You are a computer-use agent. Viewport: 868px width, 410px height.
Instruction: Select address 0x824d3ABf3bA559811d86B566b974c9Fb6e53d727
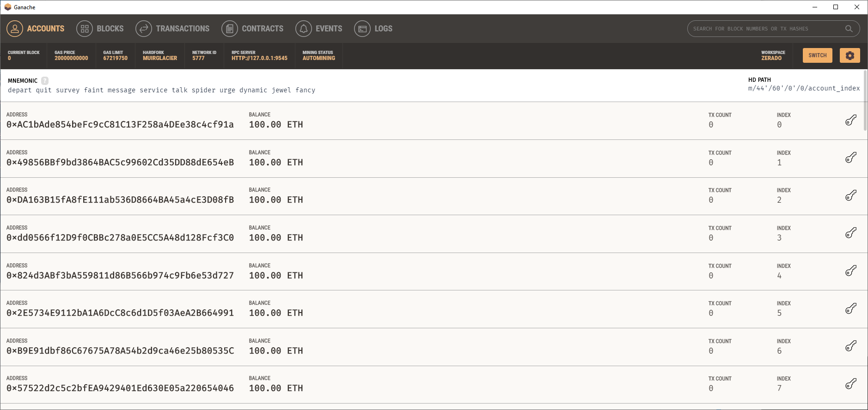point(120,276)
